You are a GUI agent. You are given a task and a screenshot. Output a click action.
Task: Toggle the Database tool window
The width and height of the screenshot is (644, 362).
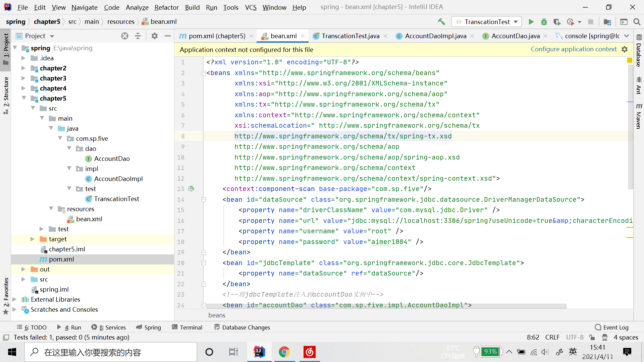click(x=639, y=51)
